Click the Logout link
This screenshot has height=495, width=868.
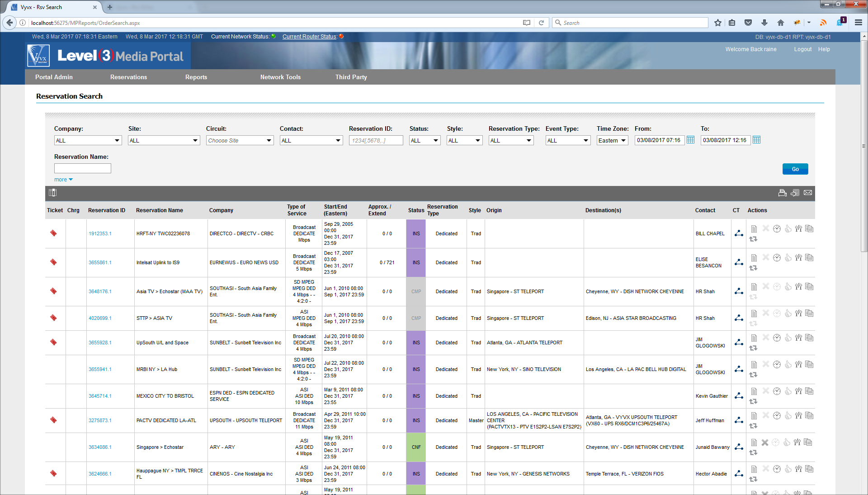803,49
